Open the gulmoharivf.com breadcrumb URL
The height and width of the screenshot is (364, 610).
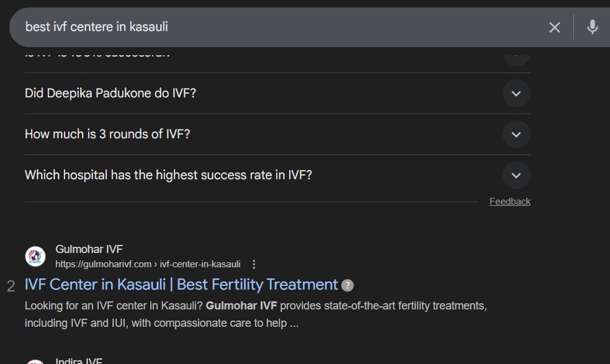click(148, 264)
